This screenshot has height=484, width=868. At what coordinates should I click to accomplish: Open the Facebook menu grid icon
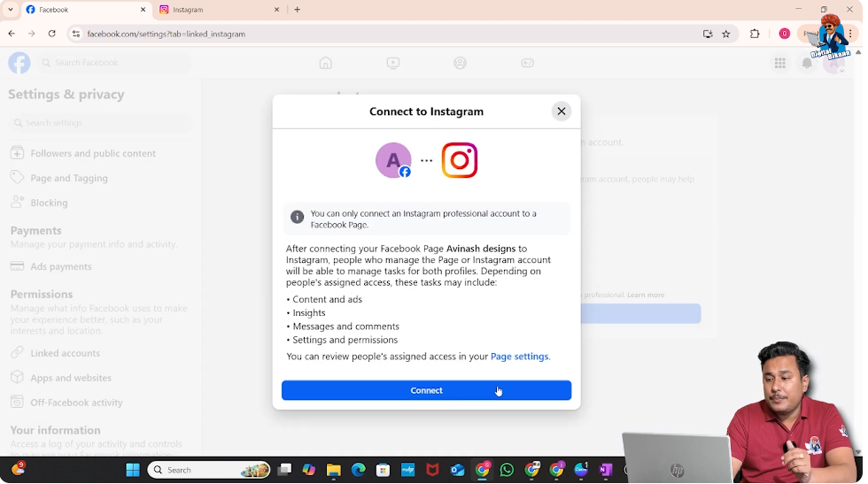coord(780,63)
